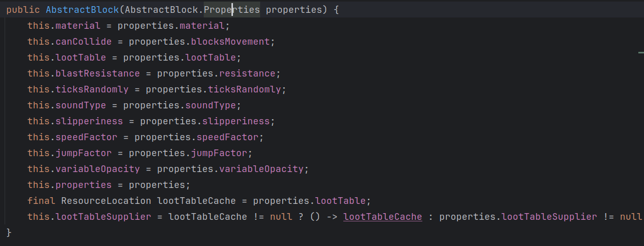Click the slipperiness field after this
The height and width of the screenshot is (246, 644).
click(x=89, y=121)
